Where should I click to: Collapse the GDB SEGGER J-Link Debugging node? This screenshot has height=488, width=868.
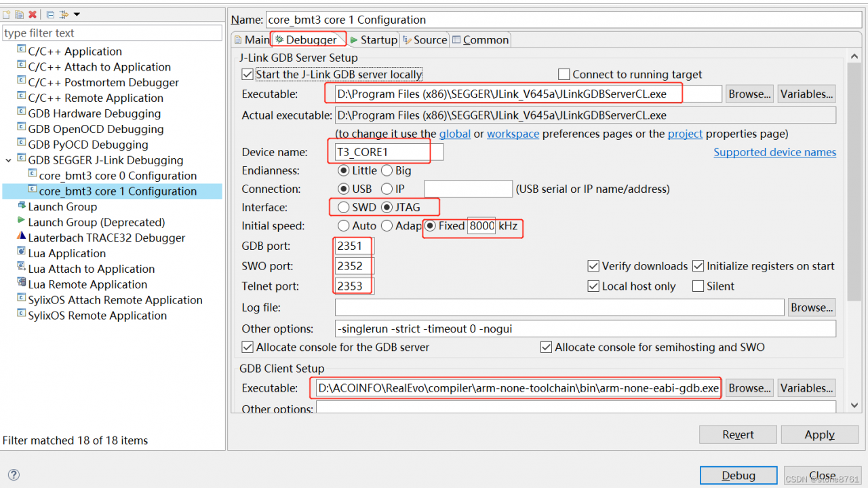pyautogui.click(x=9, y=160)
